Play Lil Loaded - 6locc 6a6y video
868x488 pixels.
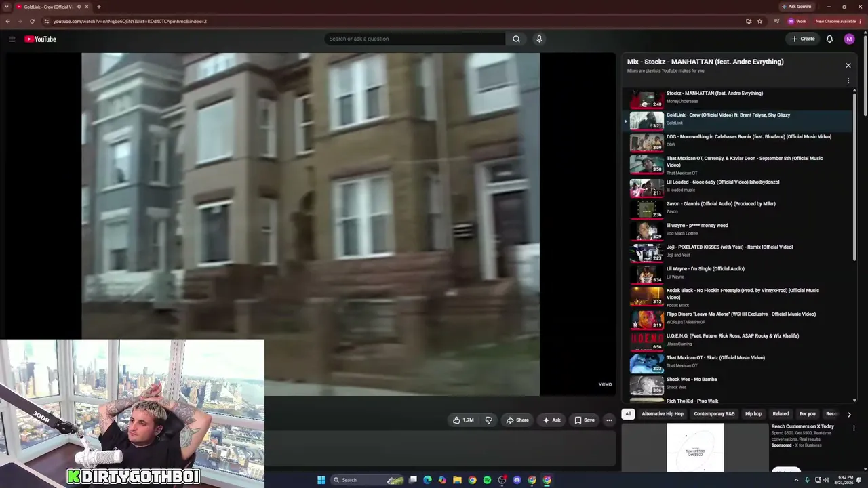click(x=738, y=188)
